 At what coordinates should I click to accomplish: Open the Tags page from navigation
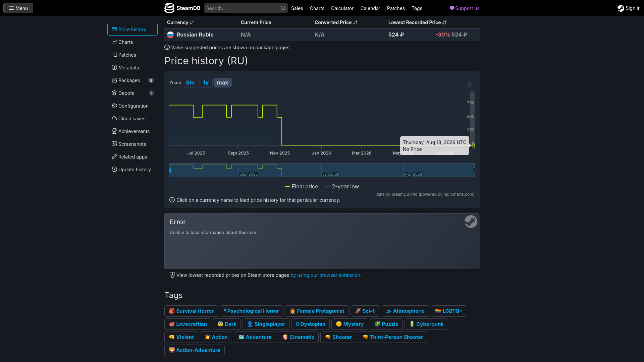click(x=417, y=8)
